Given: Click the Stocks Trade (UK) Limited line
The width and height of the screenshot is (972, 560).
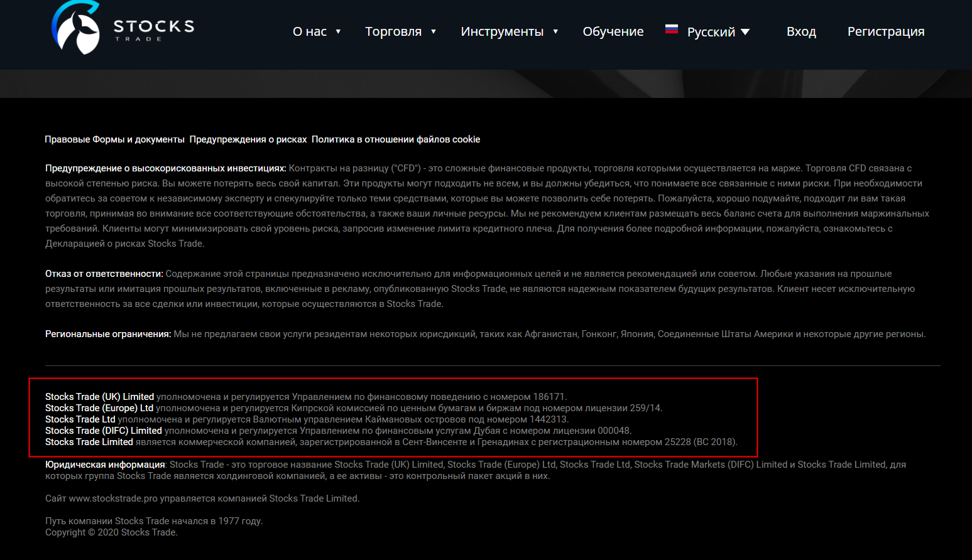Looking at the screenshot, I should click(x=306, y=397).
